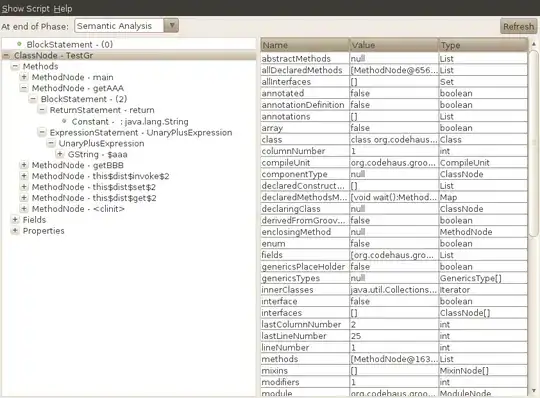The height and width of the screenshot is (398, 540).
Task: Expand the MethodNode <clinit> node
Action: tap(24, 208)
